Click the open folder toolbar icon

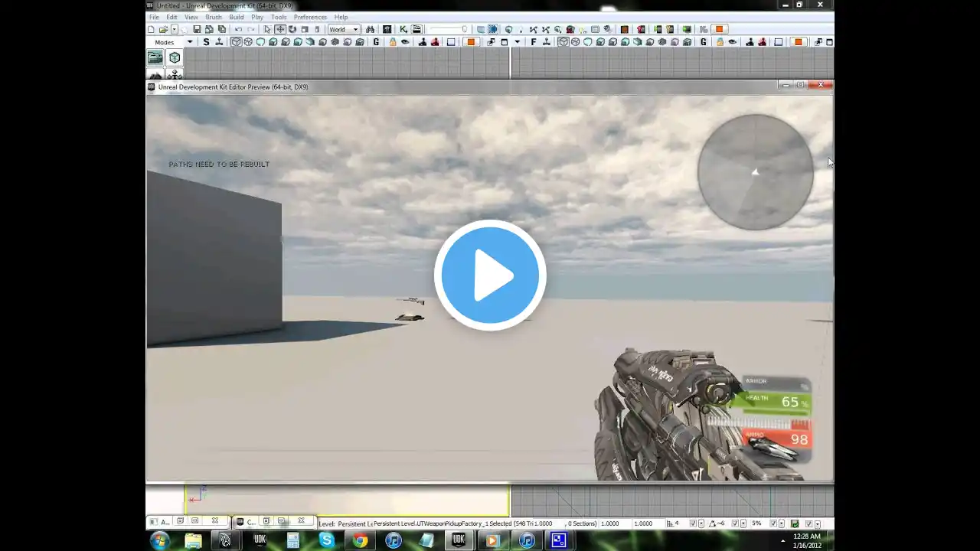pyautogui.click(x=163, y=29)
